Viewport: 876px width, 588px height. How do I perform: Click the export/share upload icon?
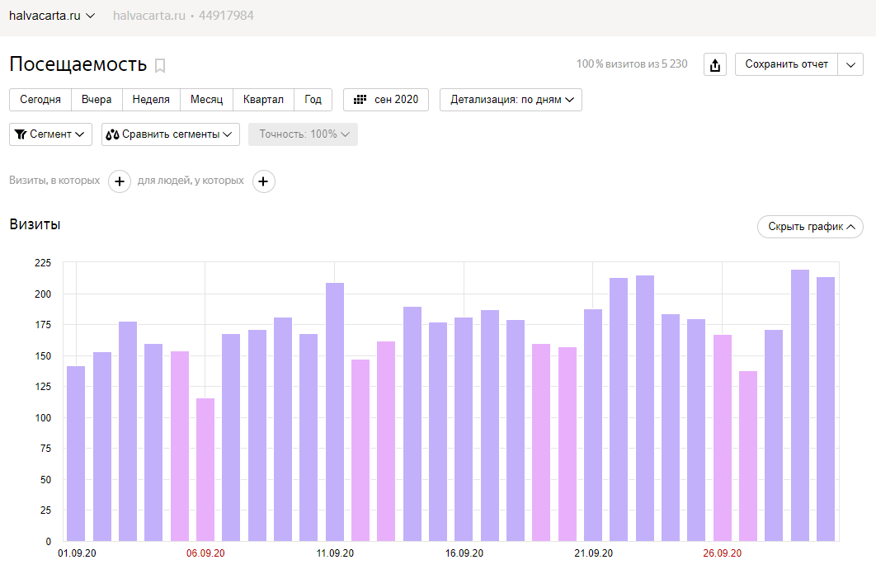(715, 64)
